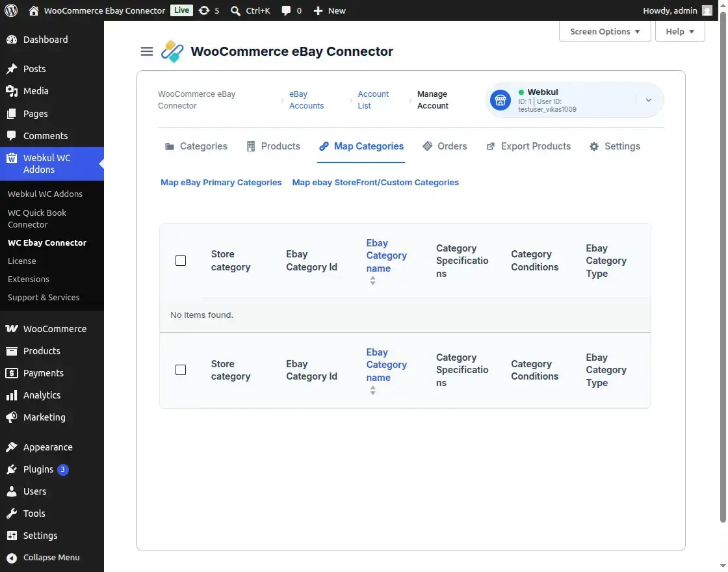Image resolution: width=728 pixels, height=572 pixels.
Task: Click the Plugins update count badge 3
Action: click(62, 469)
